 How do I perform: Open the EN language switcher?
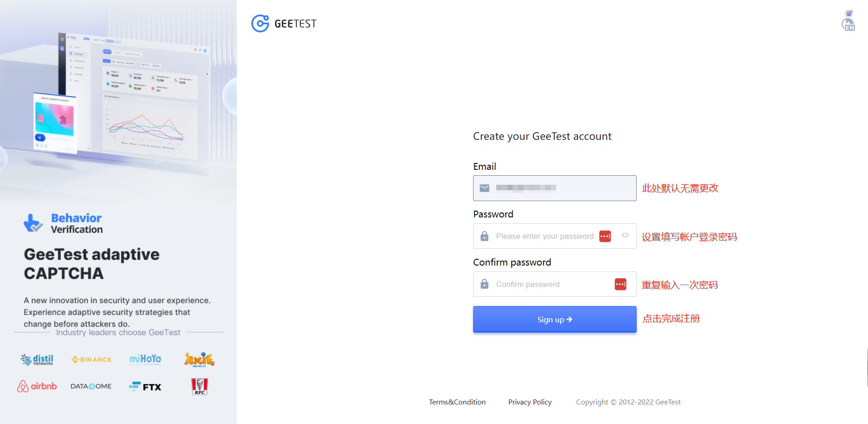849,26
